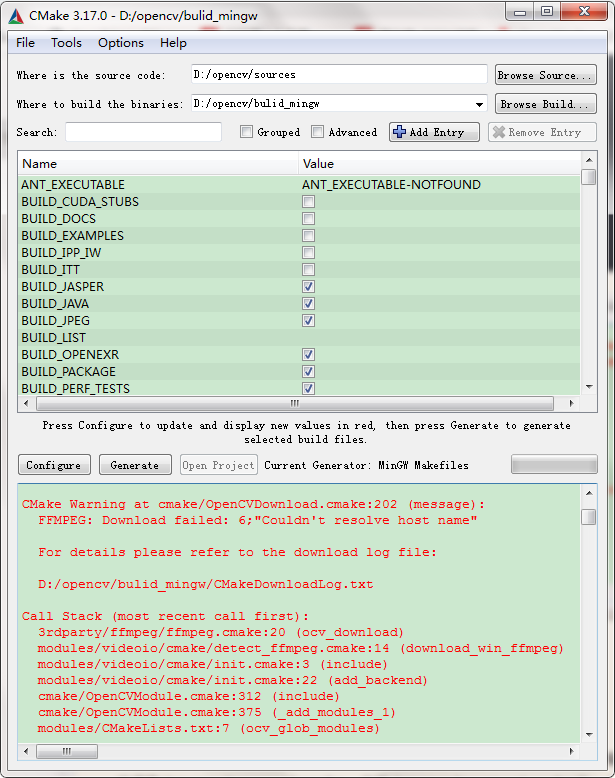Viewport: 615px width, 778px height.
Task: Click the output log scroll down arrow
Action: [589, 734]
